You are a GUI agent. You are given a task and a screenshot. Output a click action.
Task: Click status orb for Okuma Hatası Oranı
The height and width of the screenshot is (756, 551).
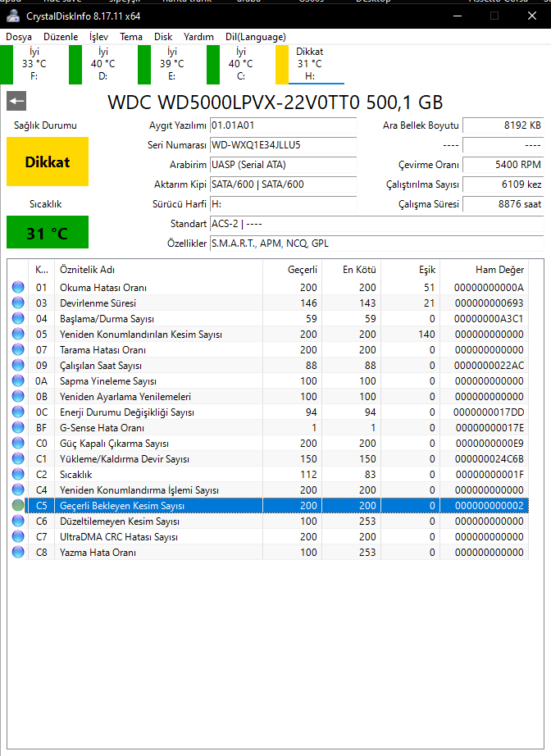(x=18, y=287)
